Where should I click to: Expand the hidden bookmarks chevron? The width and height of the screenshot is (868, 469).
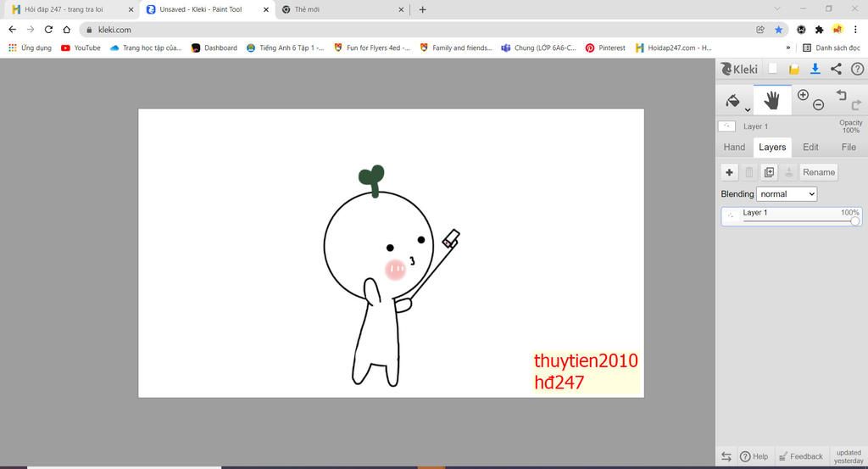point(787,47)
